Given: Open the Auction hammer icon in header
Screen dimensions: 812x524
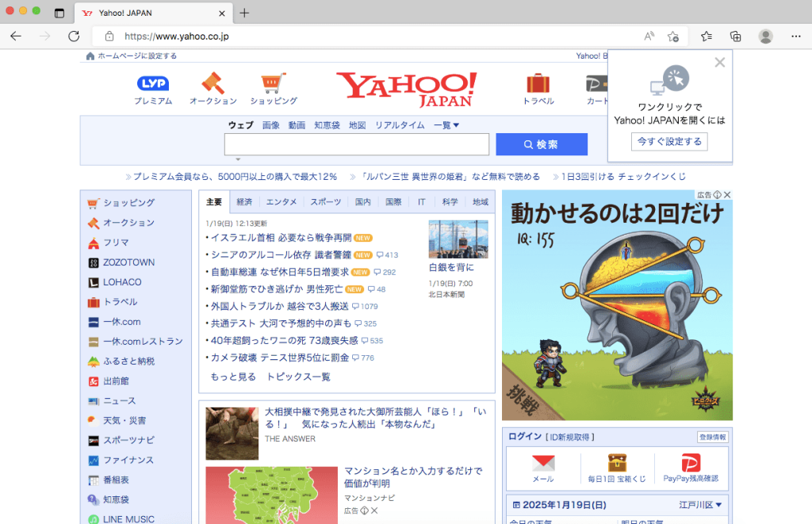Looking at the screenshot, I should tap(213, 83).
